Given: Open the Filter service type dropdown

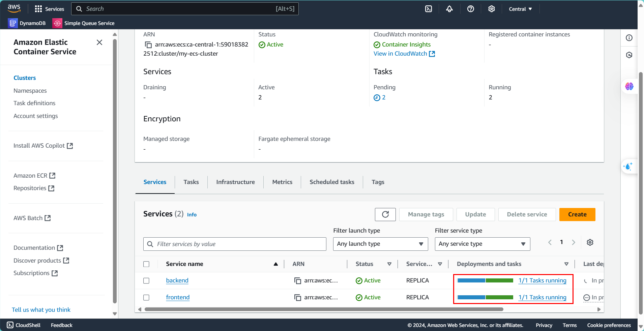Looking at the screenshot, I should [x=482, y=244].
